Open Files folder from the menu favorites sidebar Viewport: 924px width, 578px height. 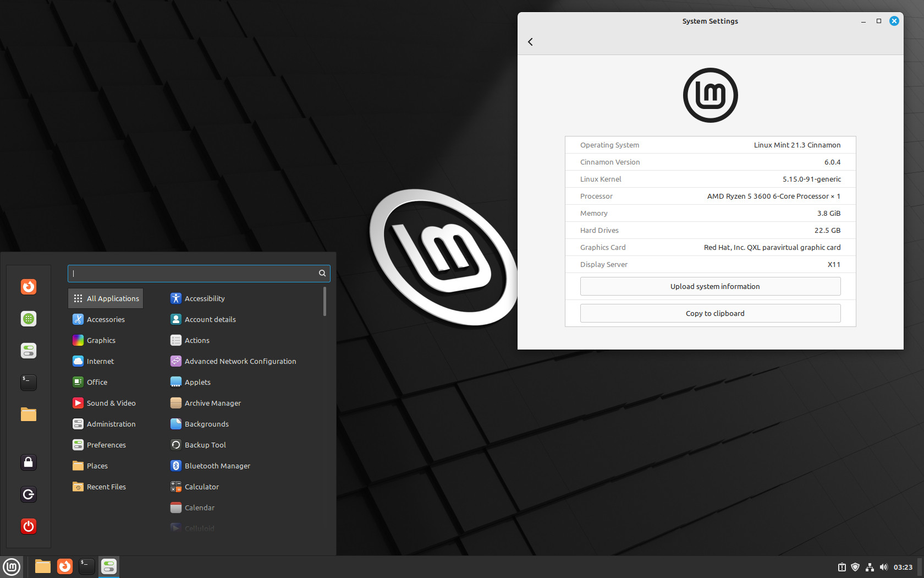coord(29,415)
